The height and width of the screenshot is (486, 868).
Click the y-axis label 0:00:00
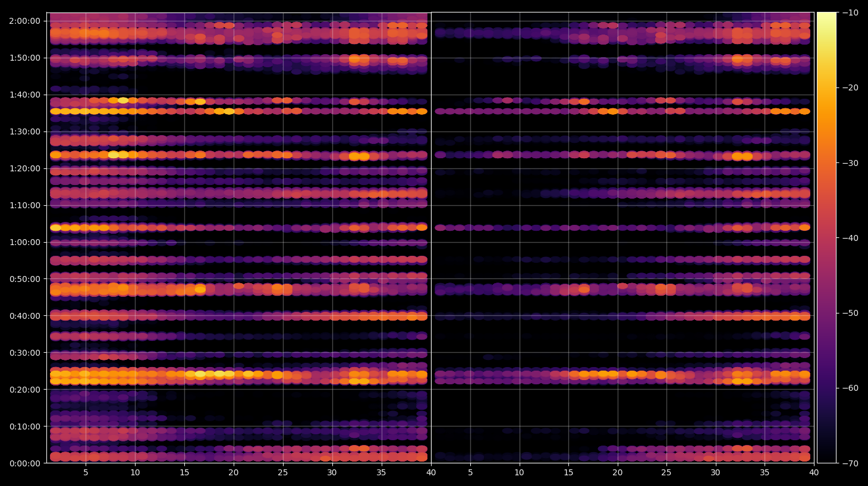pos(24,463)
